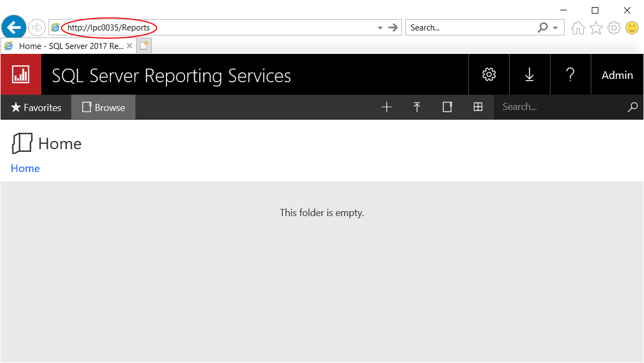Open the Admin user menu
Screen dimensions: 644x363
point(617,75)
